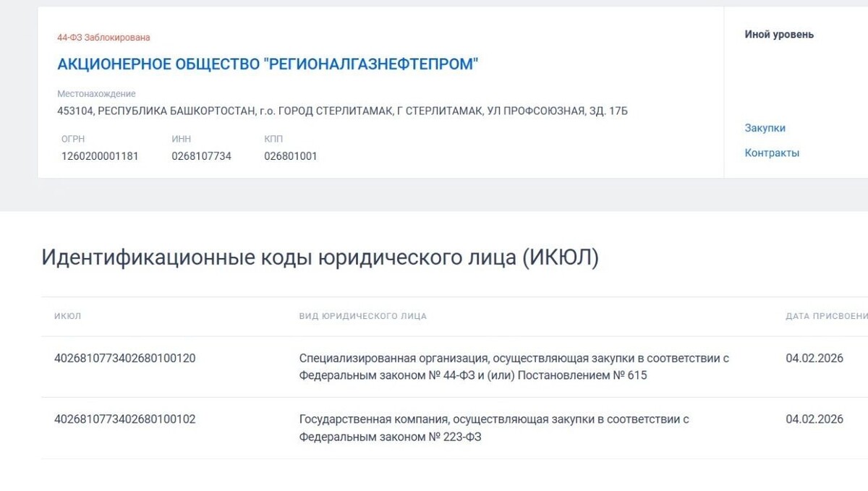Click the ИНН value 0268107734
Image resolution: width=868 pixels, height=491 pixels.
pos(203,155)
